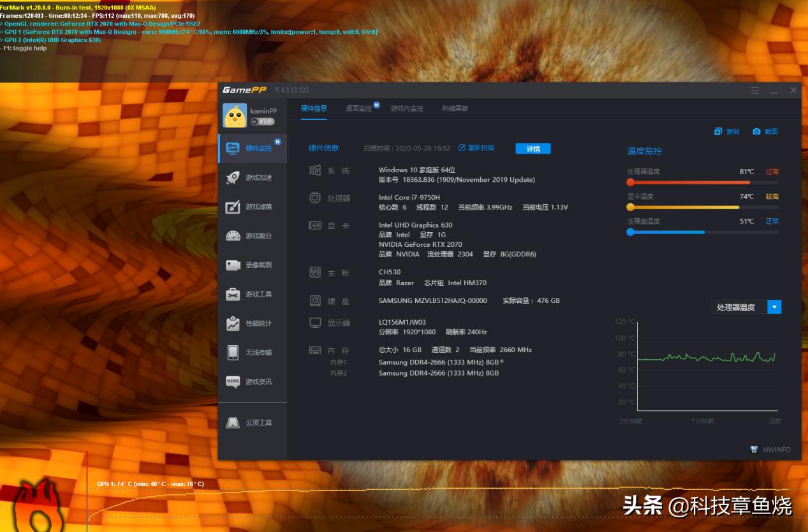Image resolution: width=808 pixels, height=532 pixels.
Task: Click the 扫描时间 2020-05-28 16:52 text
Action: coord(407,148)
